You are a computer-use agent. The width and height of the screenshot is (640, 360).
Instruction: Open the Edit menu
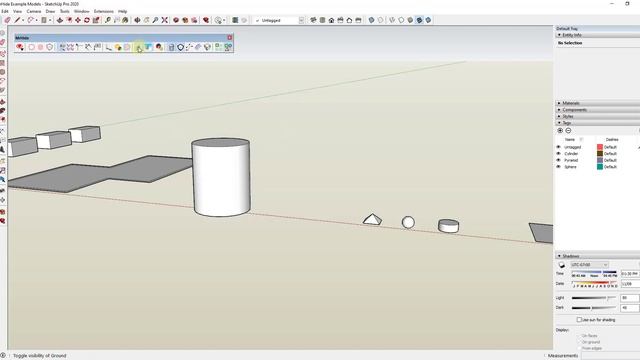click(x=5, y=11)
